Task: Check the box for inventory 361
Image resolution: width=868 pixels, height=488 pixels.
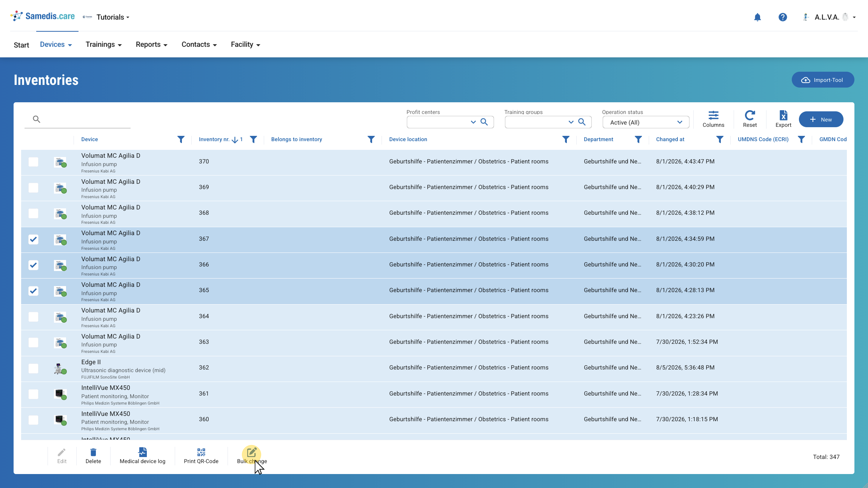Action: coord(34,394)
